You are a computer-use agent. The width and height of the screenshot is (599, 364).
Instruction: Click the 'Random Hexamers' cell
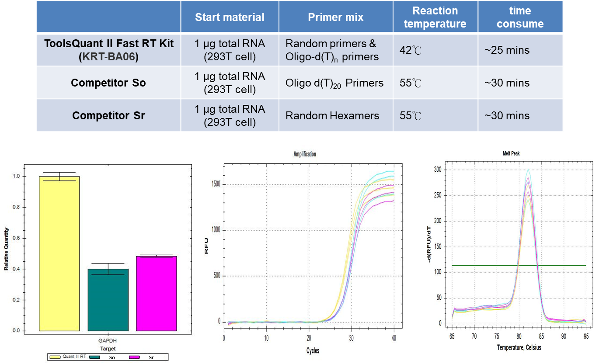[x=335, y=115]
